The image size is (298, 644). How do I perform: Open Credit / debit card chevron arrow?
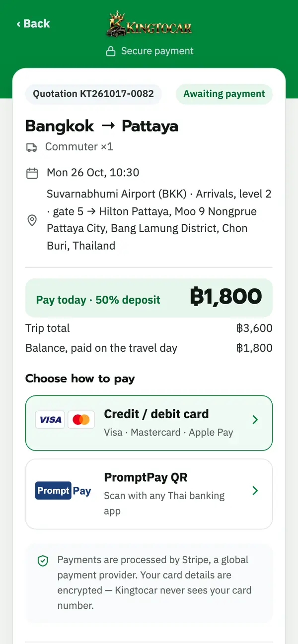point(255,420)
